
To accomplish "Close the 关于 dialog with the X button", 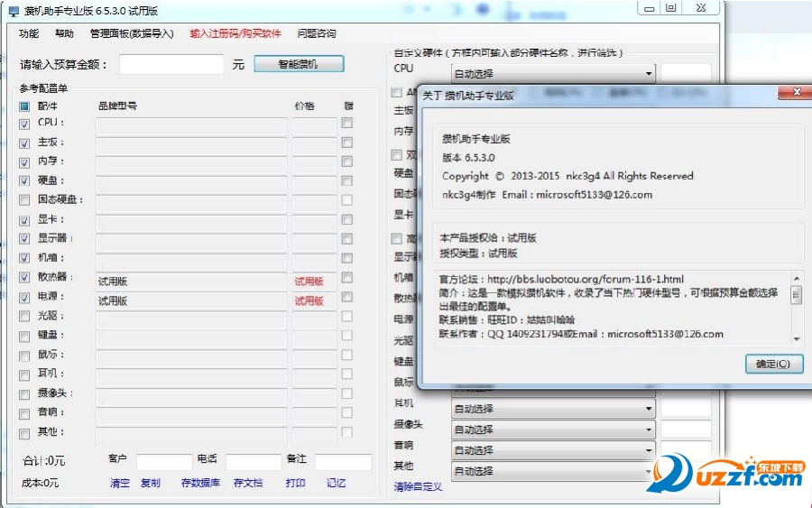I will pyautogui.click(x=793, y=93).
